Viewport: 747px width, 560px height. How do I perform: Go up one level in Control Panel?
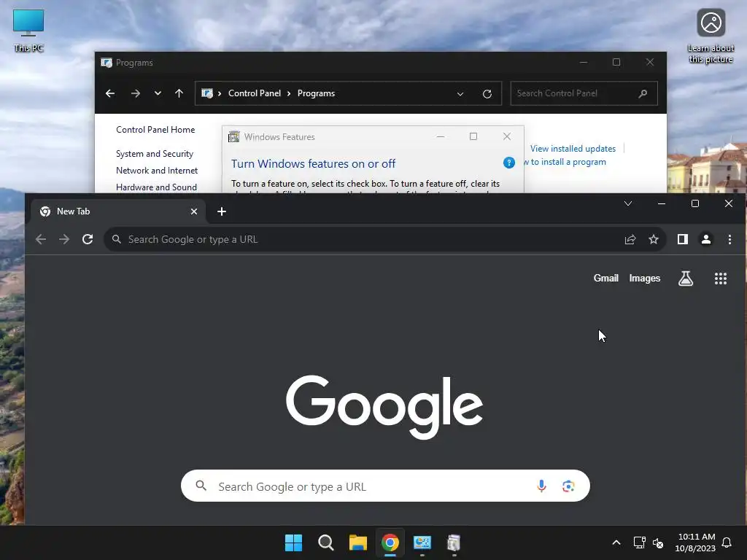point(179,93)
